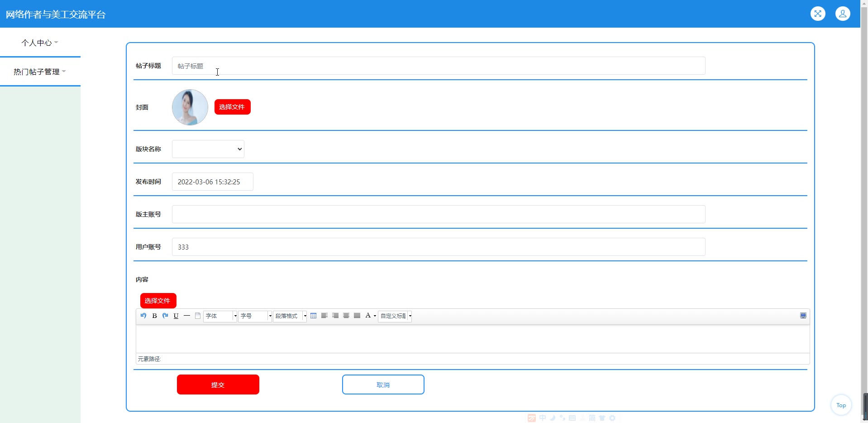Open the 版块名称 dropdown

coord(208,149)
